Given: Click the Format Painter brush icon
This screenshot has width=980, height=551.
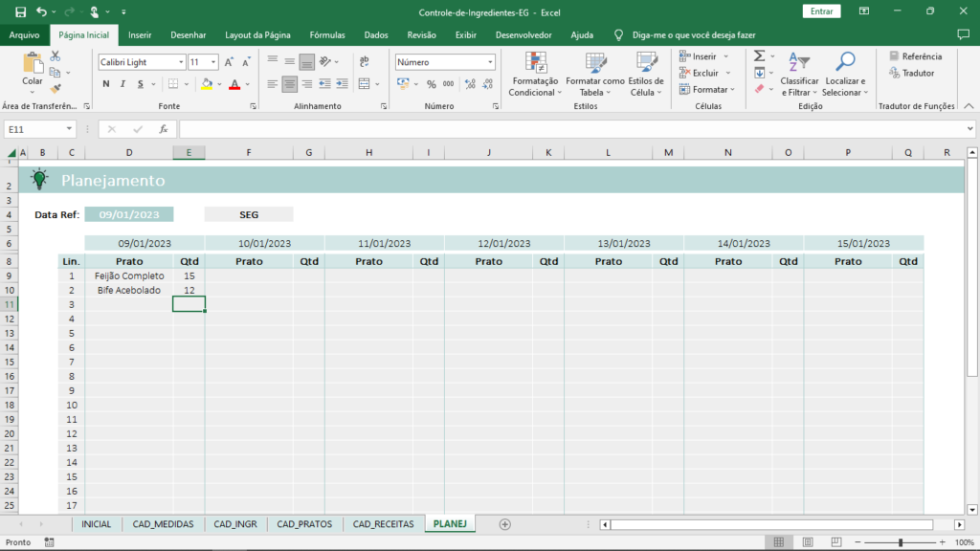Looking at the screenshot, I should coord(55,87).
